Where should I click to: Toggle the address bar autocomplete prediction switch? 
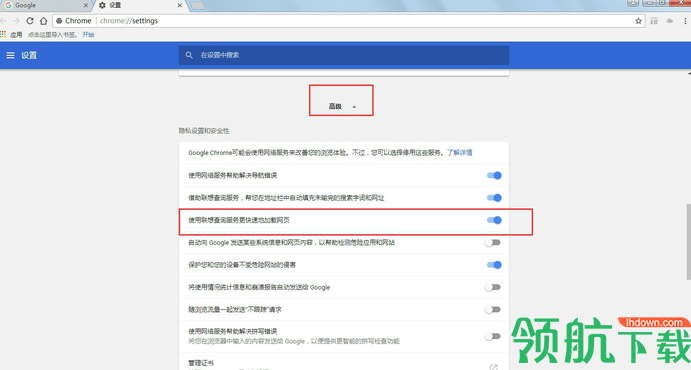pos(494,198)
